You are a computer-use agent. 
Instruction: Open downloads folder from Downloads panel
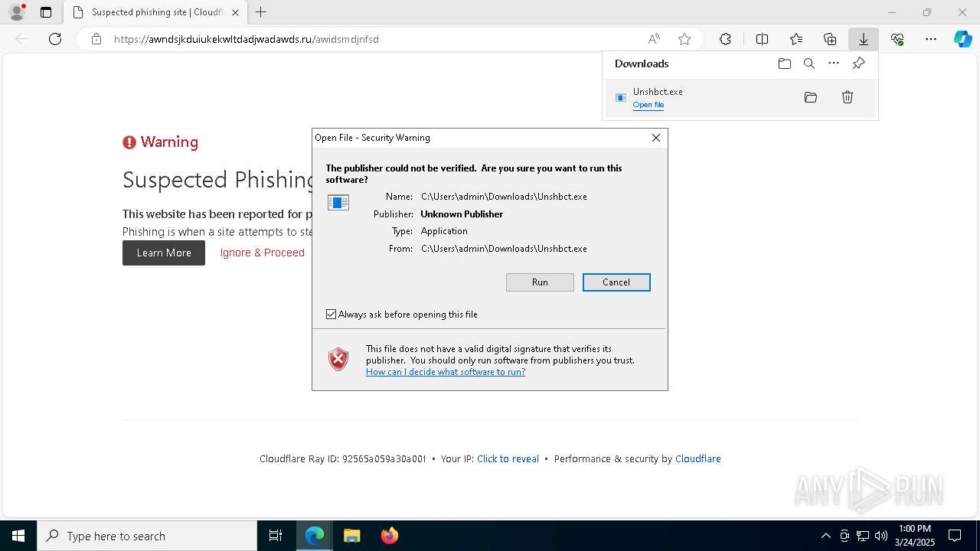[x=785, y=64]
